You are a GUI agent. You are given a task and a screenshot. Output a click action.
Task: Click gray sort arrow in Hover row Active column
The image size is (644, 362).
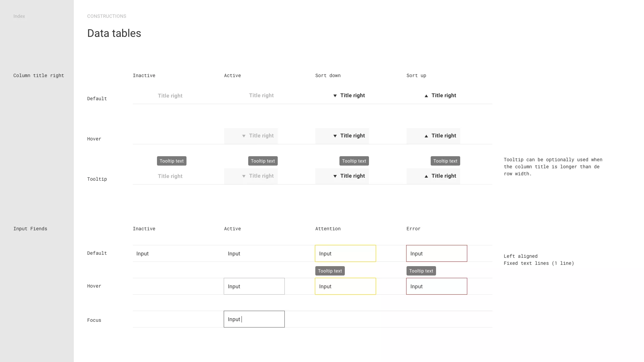244,136
